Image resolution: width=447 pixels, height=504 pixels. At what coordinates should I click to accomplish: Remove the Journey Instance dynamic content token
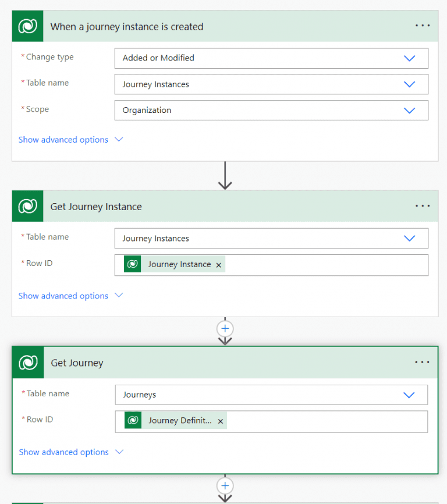(x=218, y=264)
